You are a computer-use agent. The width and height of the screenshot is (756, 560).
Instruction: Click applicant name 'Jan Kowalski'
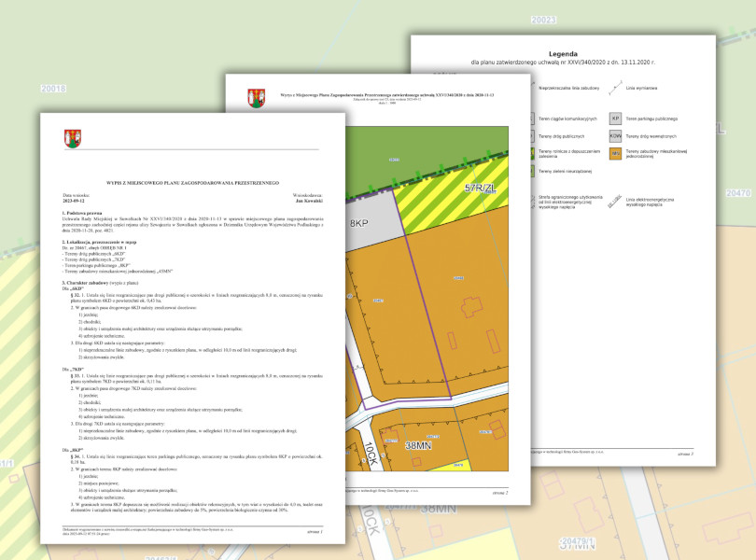(309, 201)
